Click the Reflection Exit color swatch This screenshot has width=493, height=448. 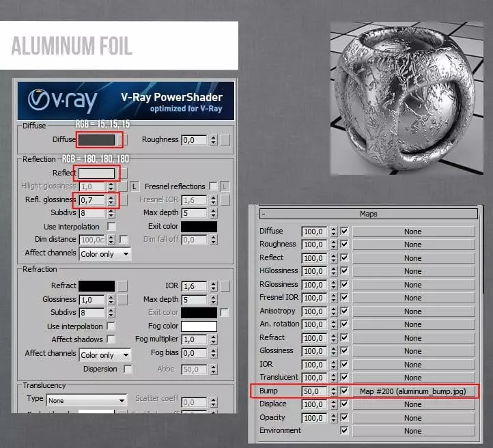pos(199,227)
